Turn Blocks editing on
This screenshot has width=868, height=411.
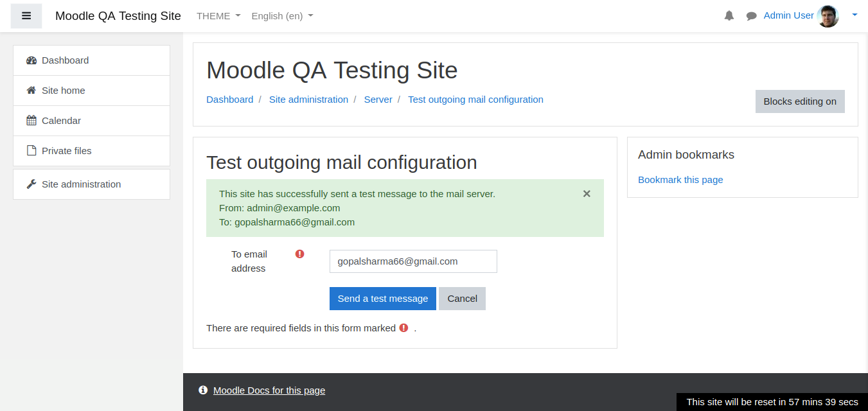pos(800,101)
